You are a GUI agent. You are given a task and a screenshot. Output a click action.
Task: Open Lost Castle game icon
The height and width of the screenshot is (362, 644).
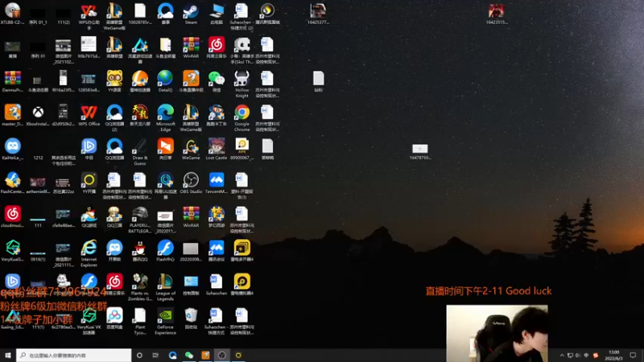click(217, 149)
